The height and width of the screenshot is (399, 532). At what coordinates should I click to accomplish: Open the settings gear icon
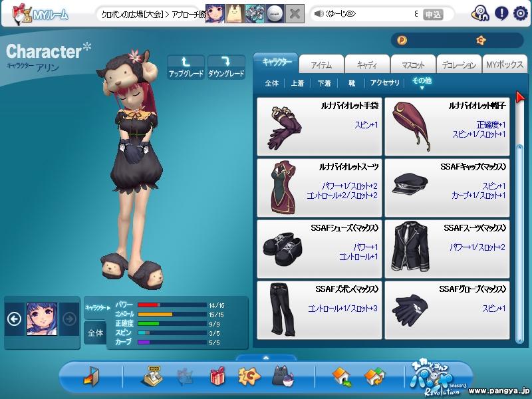(x=521, y=13)
